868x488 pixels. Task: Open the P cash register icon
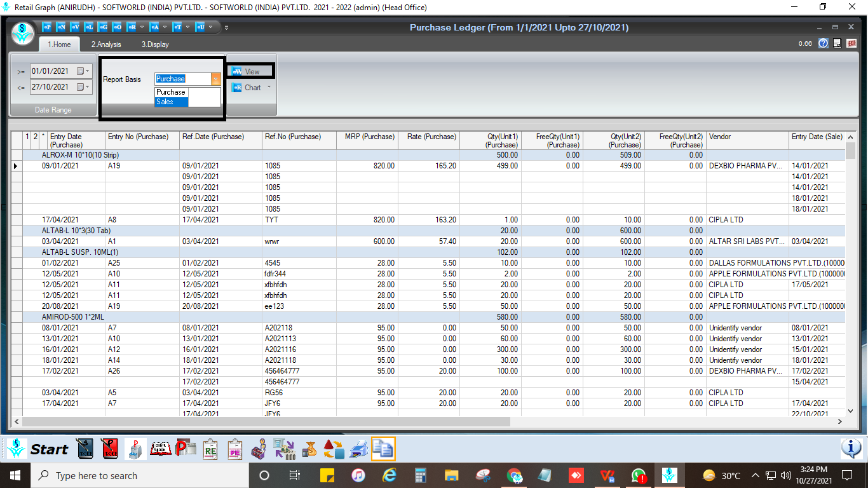click(x=135, y=449)
